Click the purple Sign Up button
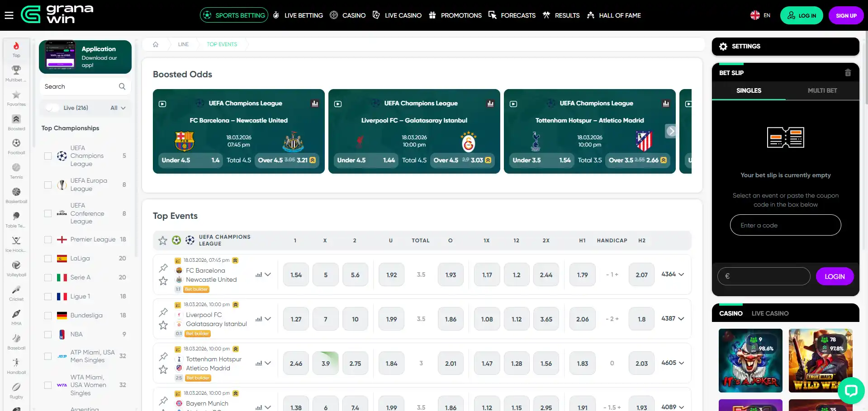The height and width of the screenshot is (411, 868). [x=846, y=15]
